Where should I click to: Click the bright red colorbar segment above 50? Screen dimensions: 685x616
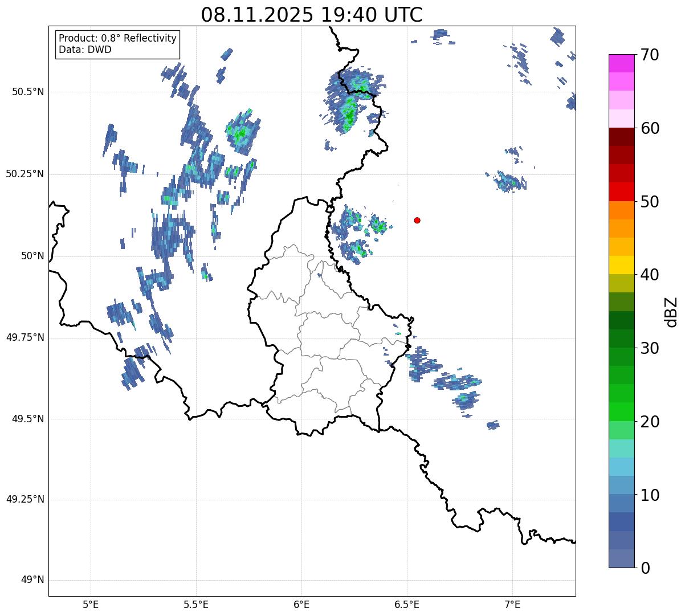622,191
